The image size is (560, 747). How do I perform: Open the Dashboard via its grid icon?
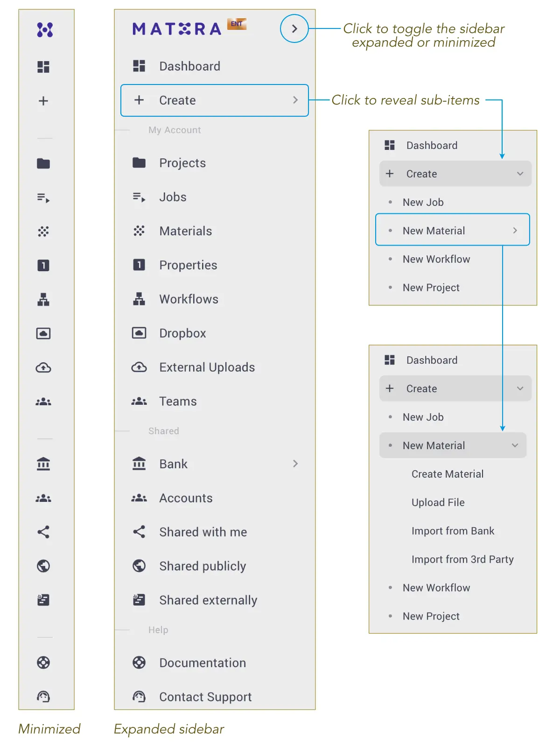click(139, 66)
